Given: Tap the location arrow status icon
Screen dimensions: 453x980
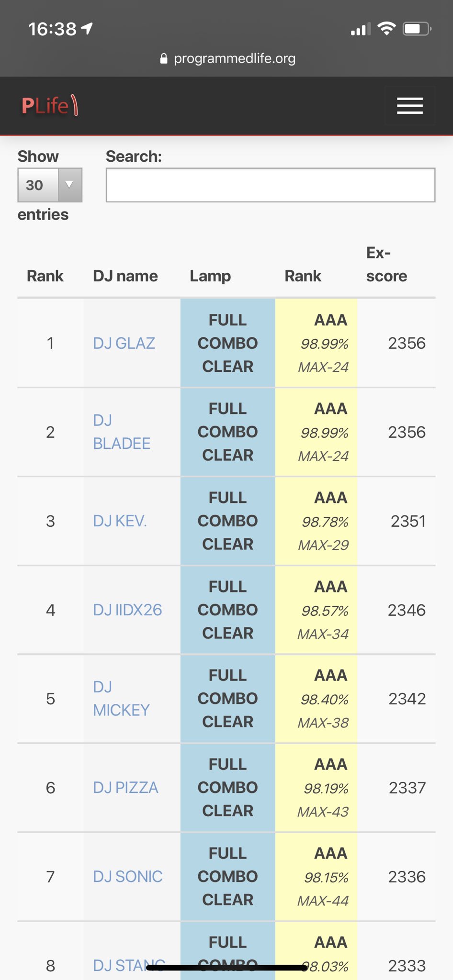Looking at the screenshot, I should tap(87, 29).
